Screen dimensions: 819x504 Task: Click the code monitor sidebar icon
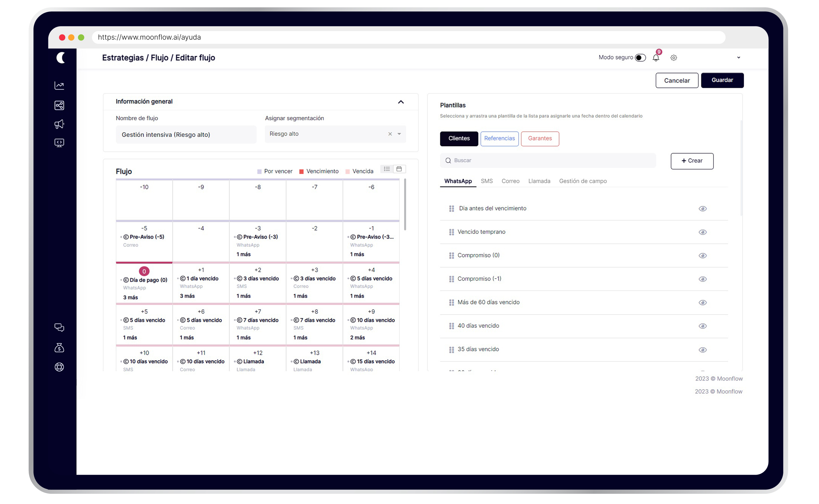tap(59, 143)
